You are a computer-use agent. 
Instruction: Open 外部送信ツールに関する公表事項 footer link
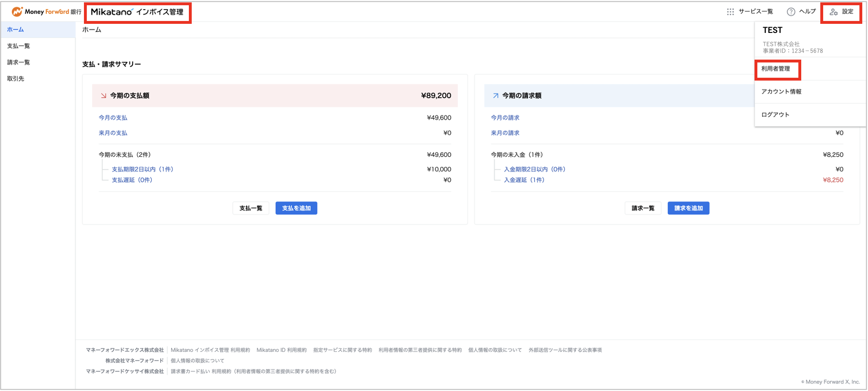[565, 350]
